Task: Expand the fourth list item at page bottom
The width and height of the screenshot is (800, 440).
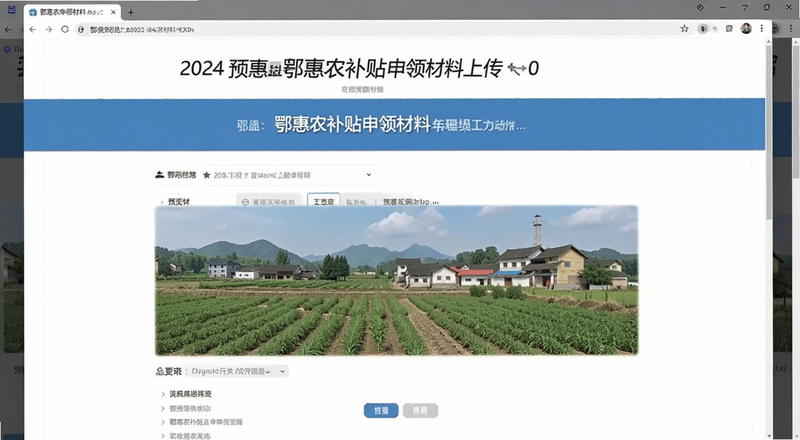Action: (x=185, y=436)
